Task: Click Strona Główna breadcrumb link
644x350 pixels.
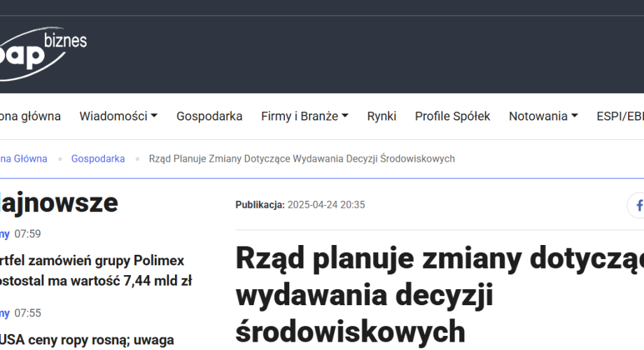Action: coord(24,159)
